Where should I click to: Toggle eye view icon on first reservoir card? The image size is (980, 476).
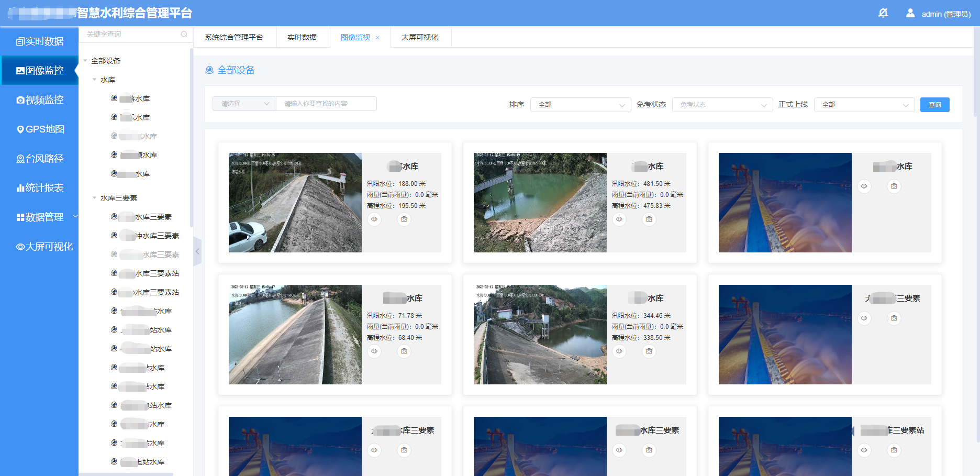click(374, 219)
